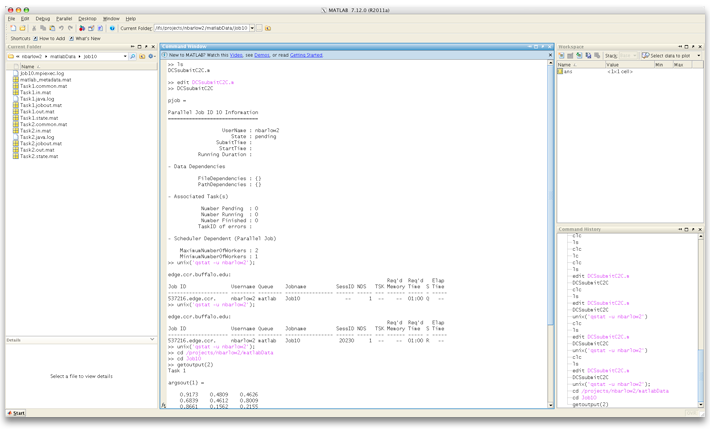The height and width of the screenshot is (430, 710).
Task: Click the Simulink icon in toolbar
Action: 81,28
